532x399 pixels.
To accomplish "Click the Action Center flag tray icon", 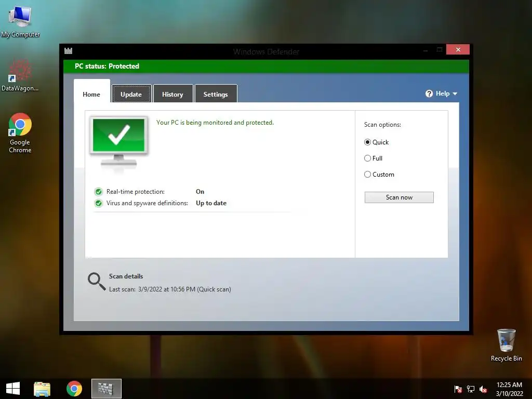I will pos(458,389).
